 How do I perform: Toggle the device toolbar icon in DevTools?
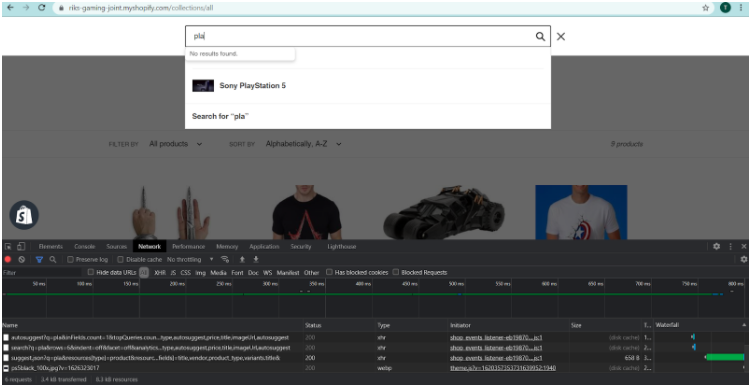point(21,247)
